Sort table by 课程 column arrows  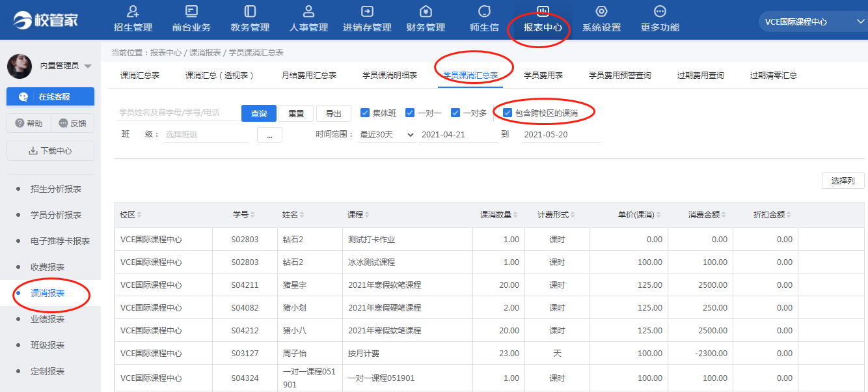click(x=367, y=215)
